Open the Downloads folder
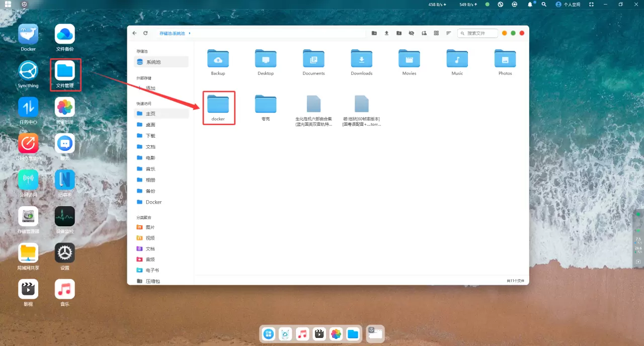Image resolution: width=644 pixels, height=346 pixels. 361,61
